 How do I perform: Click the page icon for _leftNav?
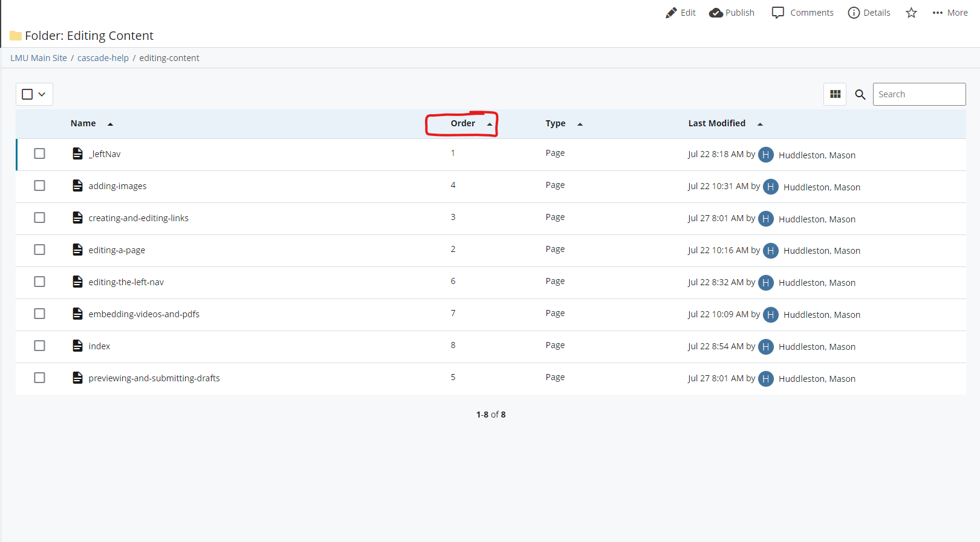point(77,153)
